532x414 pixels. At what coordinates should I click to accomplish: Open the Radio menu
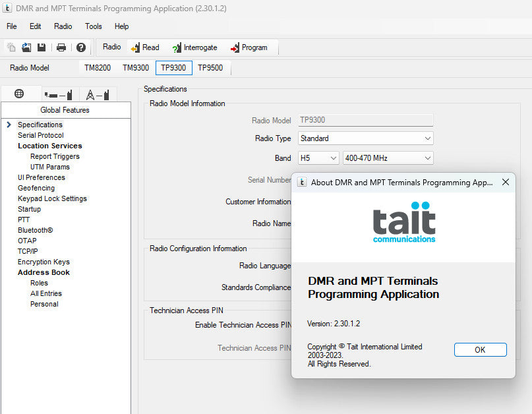63,26
